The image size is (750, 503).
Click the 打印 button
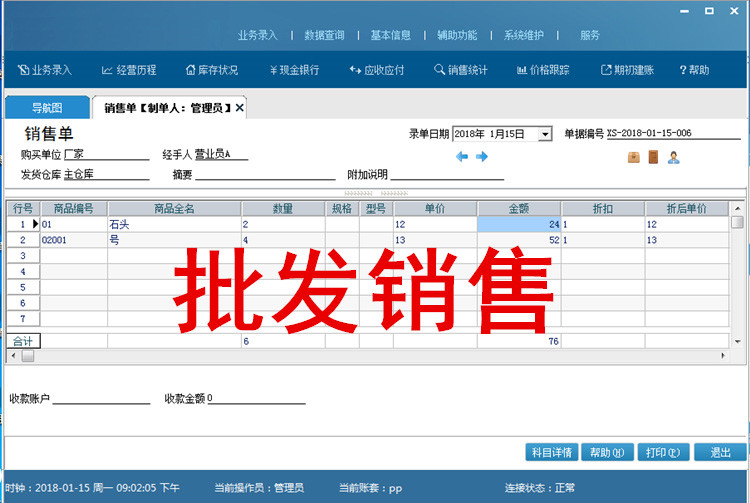(662, 452)
